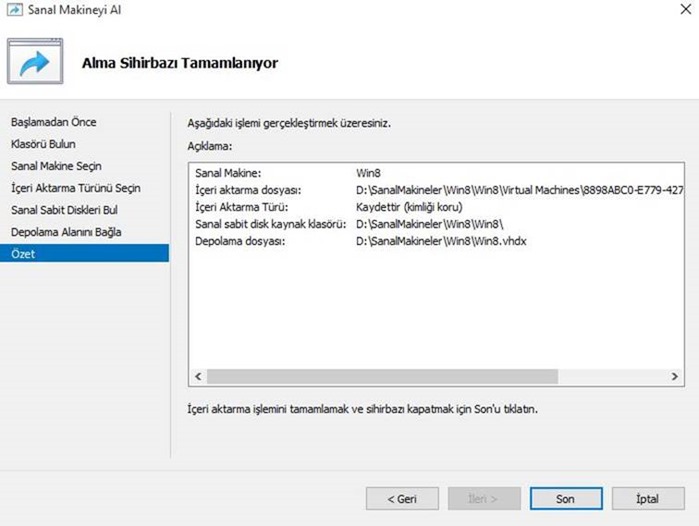Go to Sanal Sabit Diskleri Bul step
This screenshot has height=526, width=699.
click(x=64, y=210)
